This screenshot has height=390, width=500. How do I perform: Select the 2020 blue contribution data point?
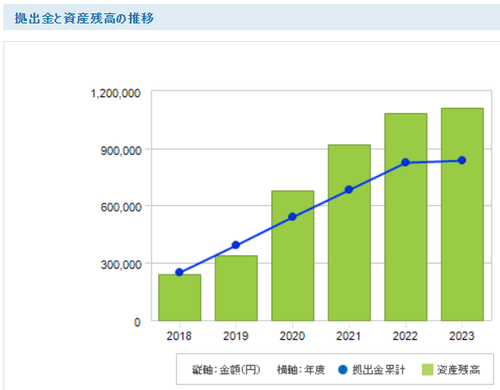click(x=292, y=217)
